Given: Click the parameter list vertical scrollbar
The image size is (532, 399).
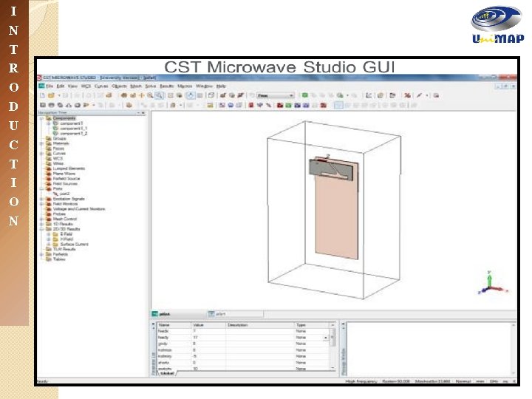Looking at the screenshot, I should [x=332, y=347].
